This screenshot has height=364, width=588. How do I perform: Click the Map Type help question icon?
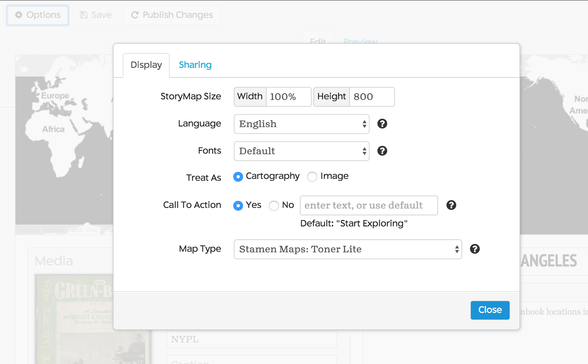coord(475,249)
